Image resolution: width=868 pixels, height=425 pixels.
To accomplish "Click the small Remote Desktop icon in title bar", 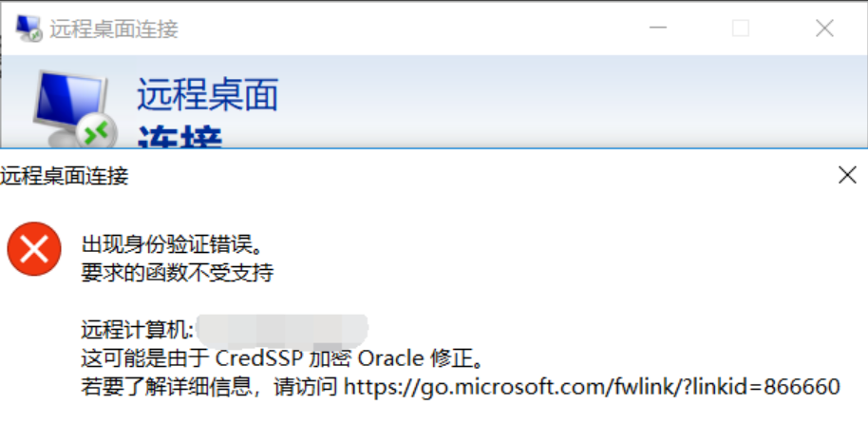I will click(x=28, y=29).
